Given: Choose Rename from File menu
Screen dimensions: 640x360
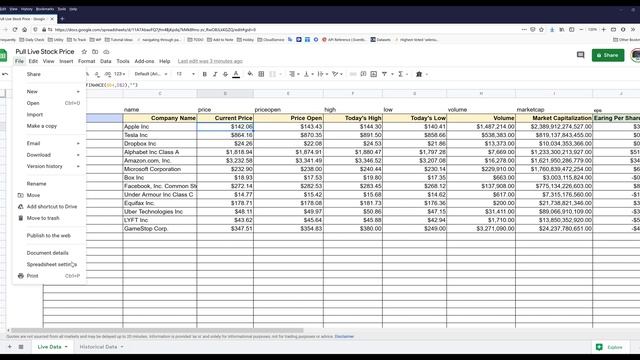Looking at the screenshot, I should pos(49,184).
